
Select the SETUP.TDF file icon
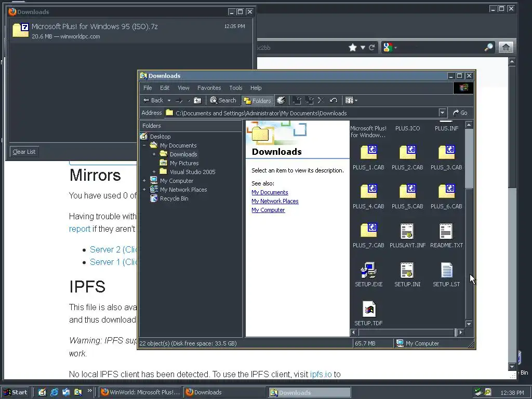(x=369, y=309)
